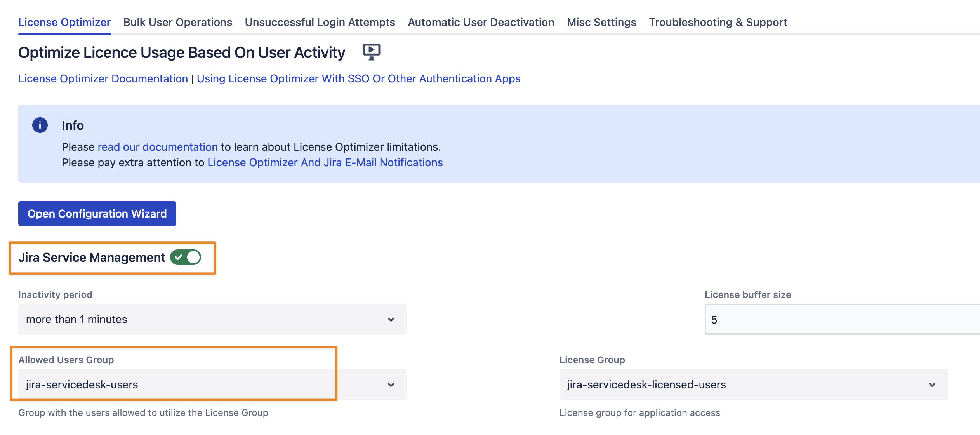980x435 pixels.
Task: Click the Allowed Users Group label
Action: [x=66, y=360]
